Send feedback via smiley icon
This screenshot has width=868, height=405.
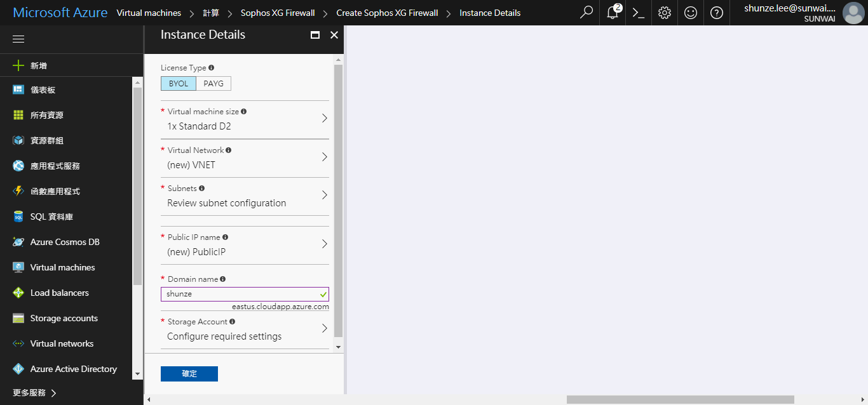[x=691, y=13]
